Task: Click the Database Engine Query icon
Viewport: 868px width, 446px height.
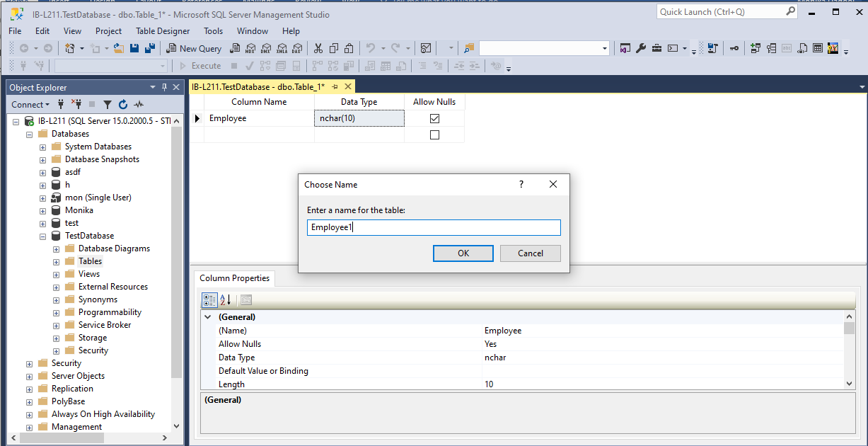Action: pyautogui.click(x=234, y=48)
